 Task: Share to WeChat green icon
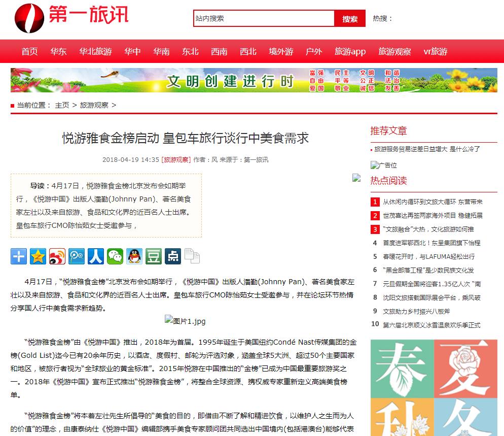[x=115, y=256]
